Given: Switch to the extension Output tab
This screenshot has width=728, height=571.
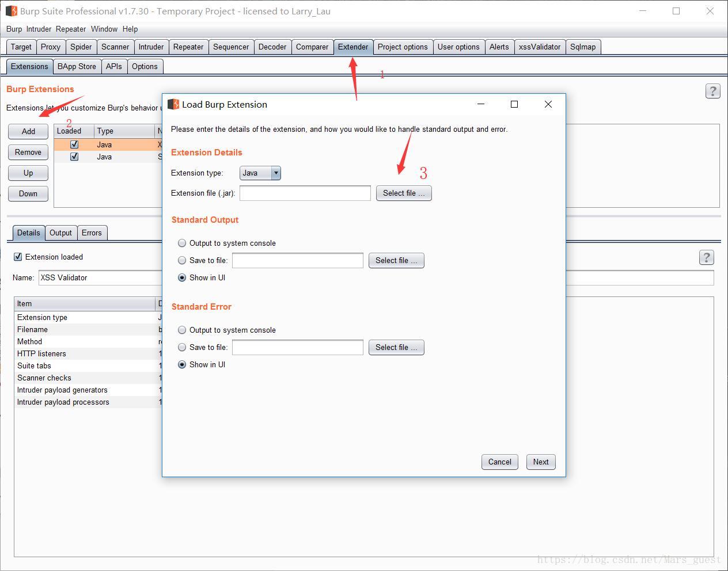Looking at the screenshot, I should tap(60, 233).
